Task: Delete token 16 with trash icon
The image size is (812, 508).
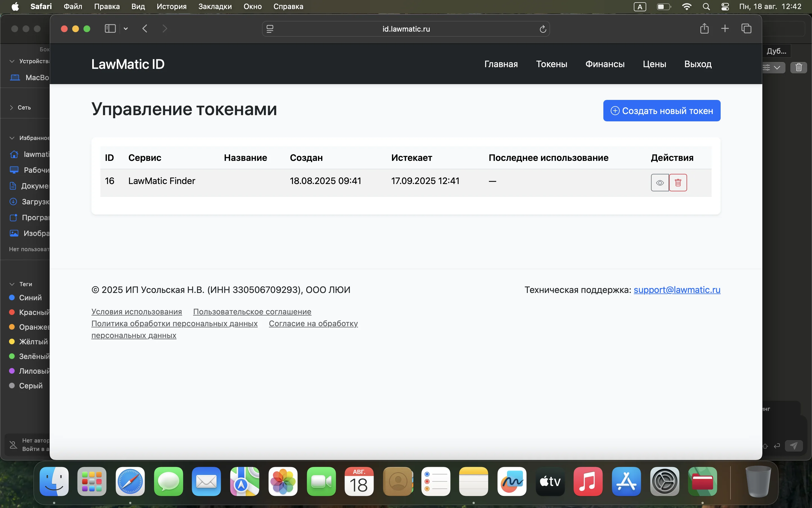Action: (678, 182)
